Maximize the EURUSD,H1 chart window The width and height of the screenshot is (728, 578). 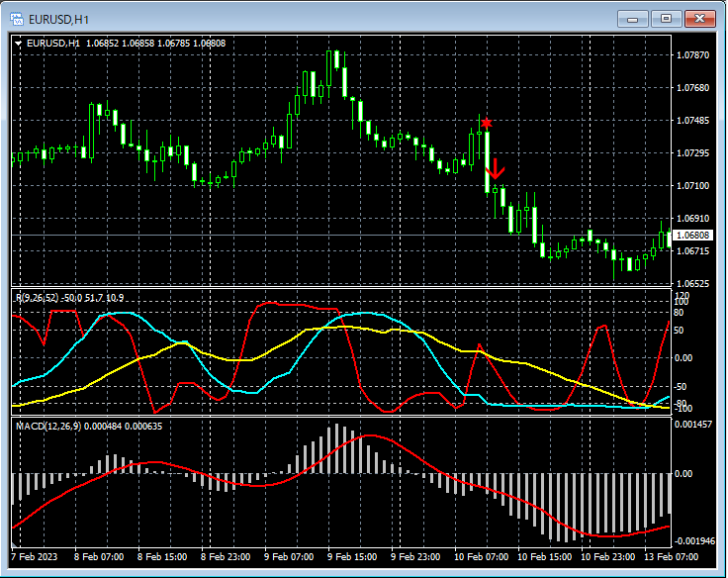666,18
